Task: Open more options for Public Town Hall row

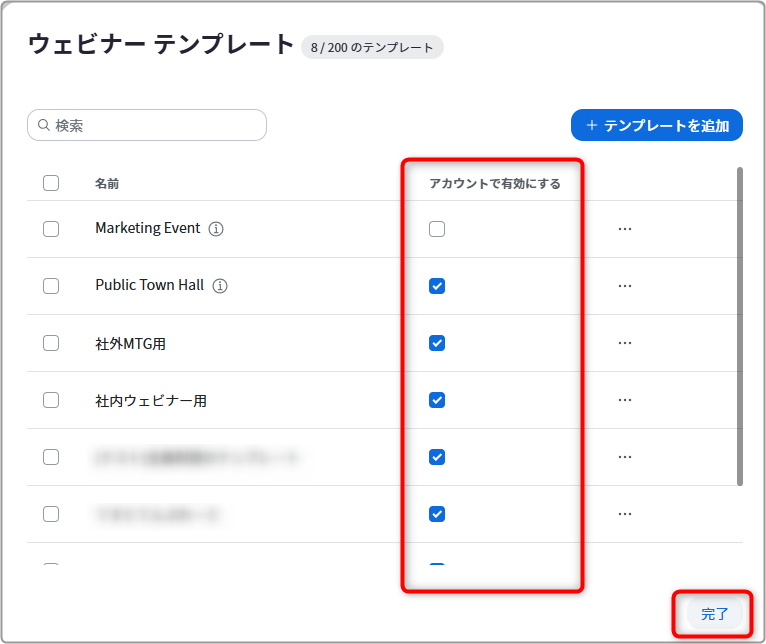Action: click(x=625, y=286)
